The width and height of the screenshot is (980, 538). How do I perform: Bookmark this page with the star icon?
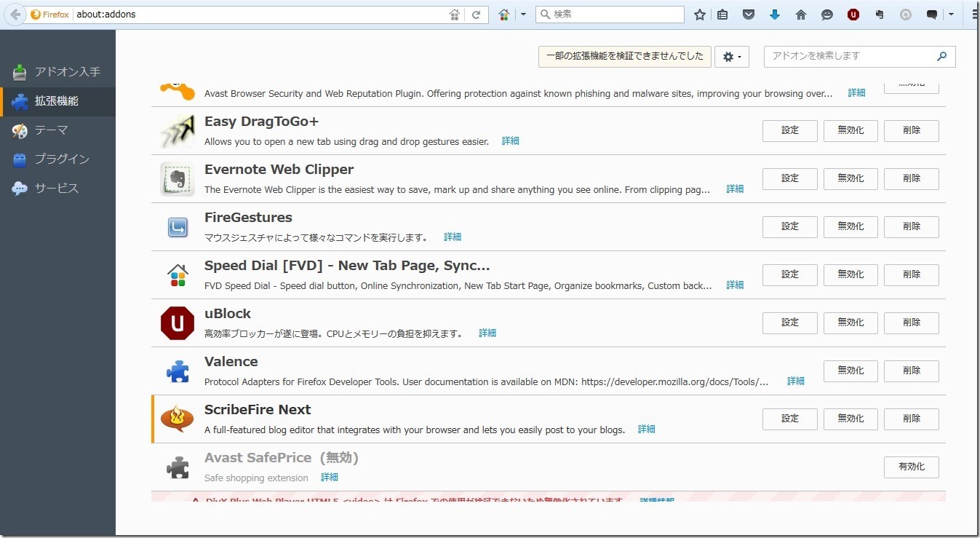pyautogui.click(x=700, y=15)
